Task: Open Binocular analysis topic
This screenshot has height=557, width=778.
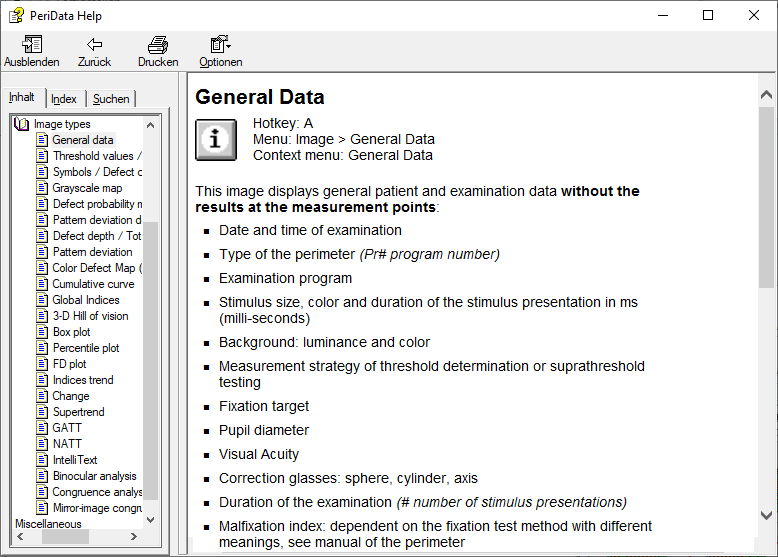Action: point(94,476)
